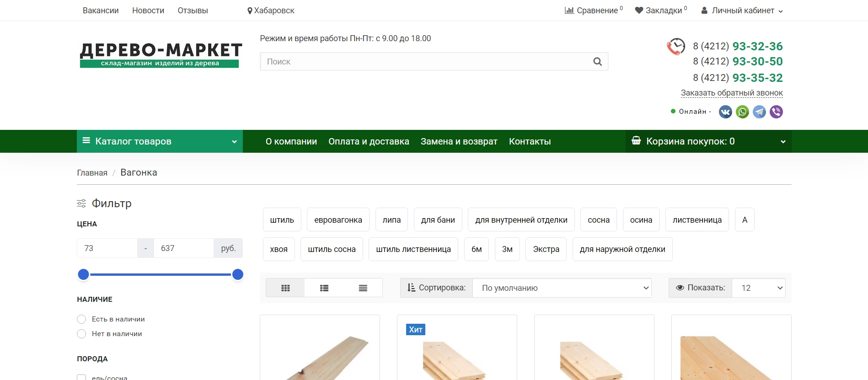868x380 pixels.
Task: Switch to grid view icon
Action: coord(285,288)
